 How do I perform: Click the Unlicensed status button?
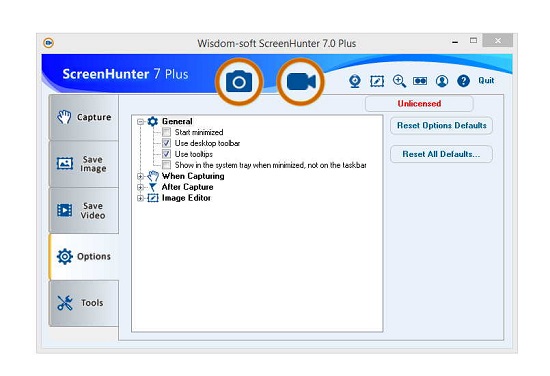[x=419, y=104]
